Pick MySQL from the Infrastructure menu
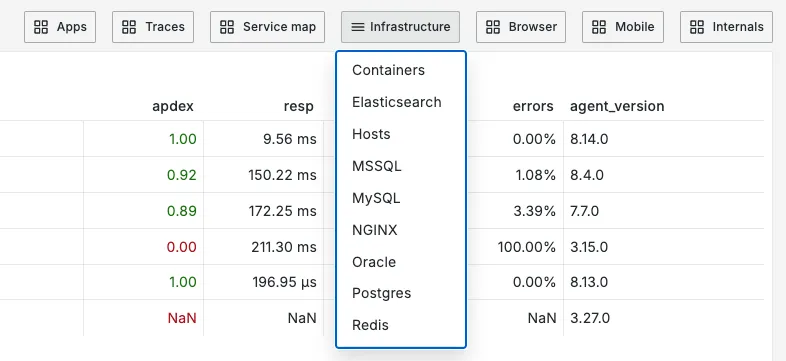This screenshot has height=361, width=786. tap(401, 198)
